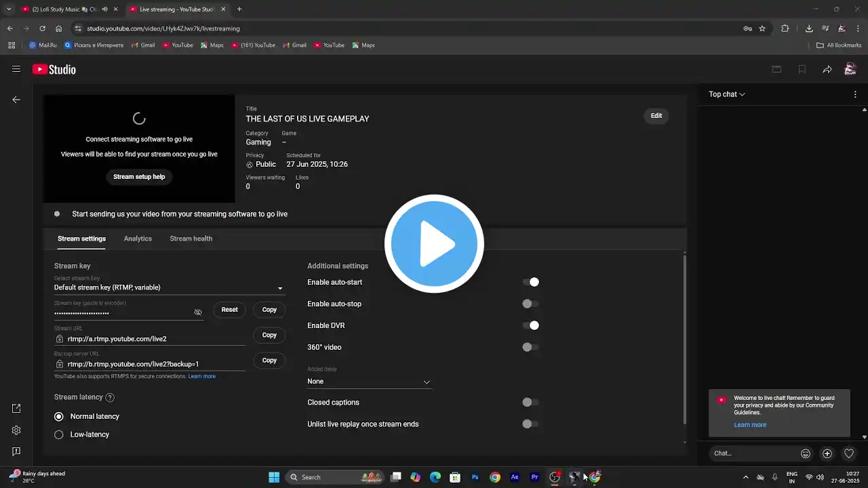
Task: Click the Edit button for stream details
Action: 656,116
